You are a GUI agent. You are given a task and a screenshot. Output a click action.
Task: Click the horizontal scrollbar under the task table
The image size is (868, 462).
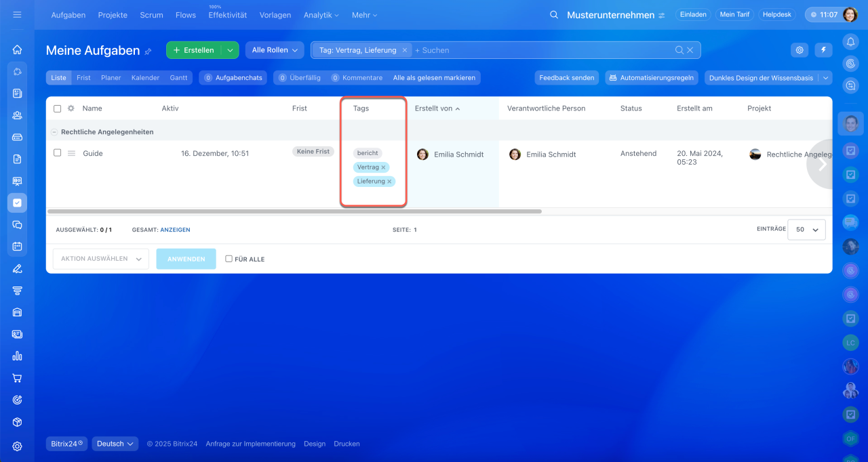pyautogui.click(x=294, y=211)
